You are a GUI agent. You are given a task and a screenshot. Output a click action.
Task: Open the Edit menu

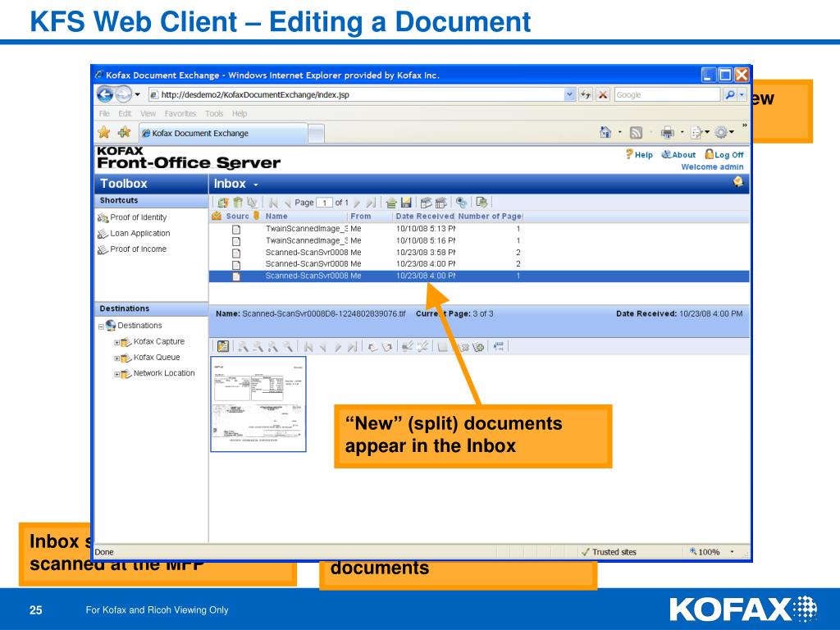coord(125,113)
